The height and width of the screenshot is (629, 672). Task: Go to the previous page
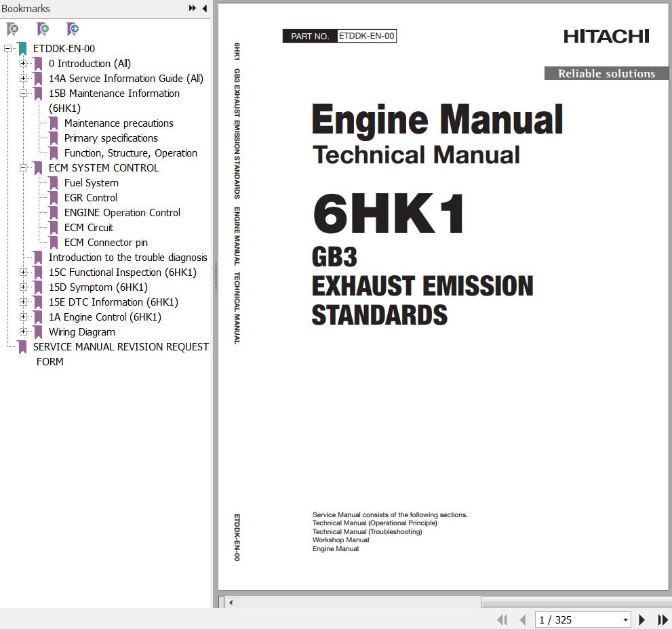pos(522,620)
